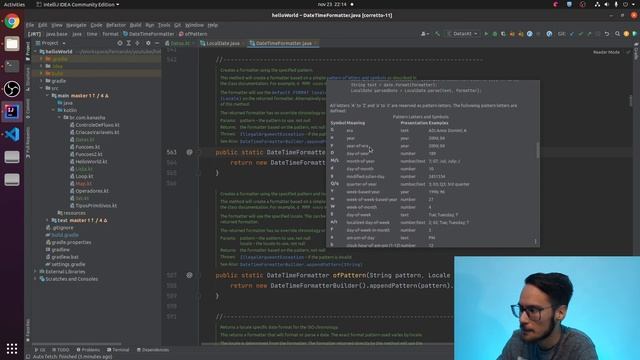The width and height of the screenshot is (640, 360).
Task: Open the Terminal tool window button
Action: pos(118,350)
